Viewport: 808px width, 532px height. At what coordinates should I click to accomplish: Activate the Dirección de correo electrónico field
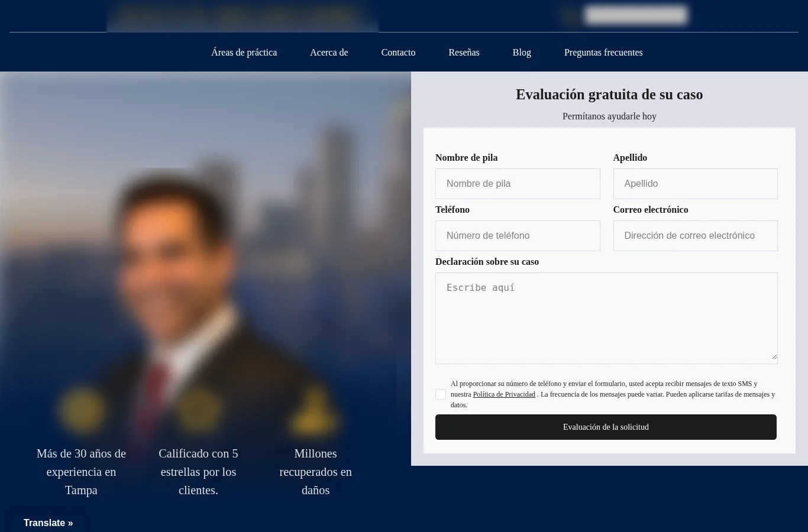pyautogui.click(x=696, y=236)
